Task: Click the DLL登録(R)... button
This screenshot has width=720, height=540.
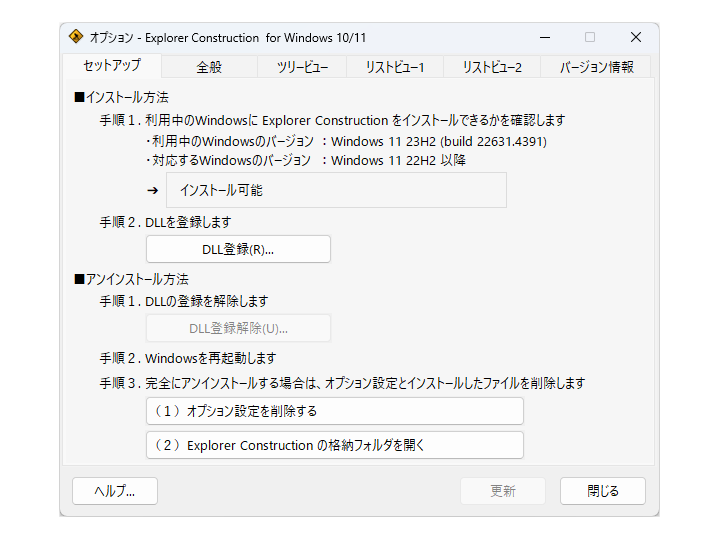Action: point(238,249)
